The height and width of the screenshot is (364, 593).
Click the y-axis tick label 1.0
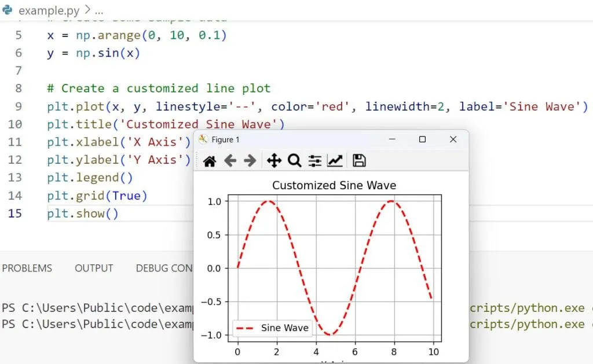click(214, 201)
